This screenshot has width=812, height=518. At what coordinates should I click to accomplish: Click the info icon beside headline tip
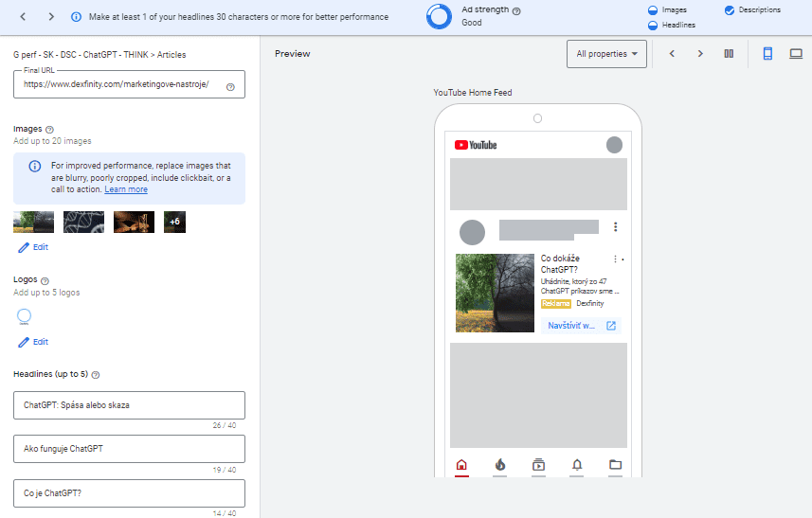tap(76, 16)
